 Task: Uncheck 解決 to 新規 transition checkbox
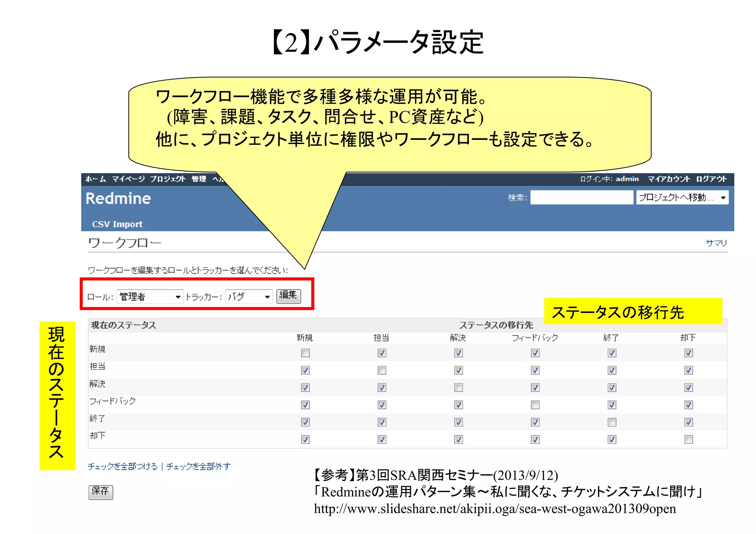(x=305, y=387)
